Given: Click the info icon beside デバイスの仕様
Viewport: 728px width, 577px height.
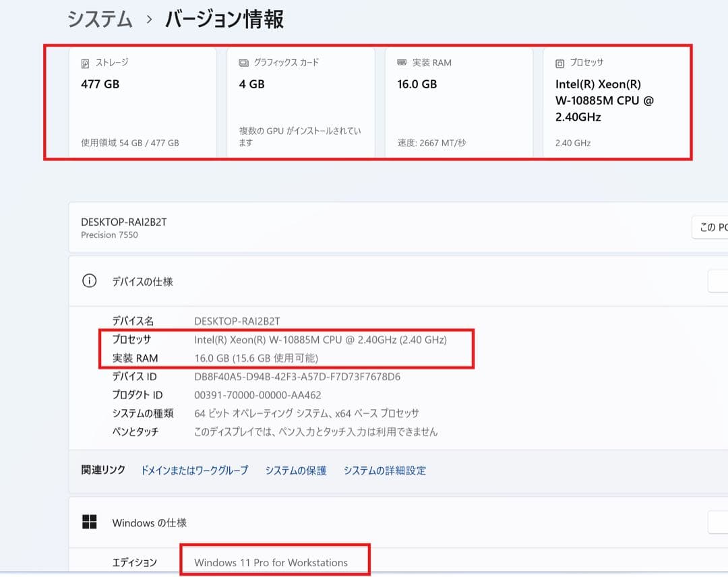Looking at the screenshot, I should coord(88,281).
